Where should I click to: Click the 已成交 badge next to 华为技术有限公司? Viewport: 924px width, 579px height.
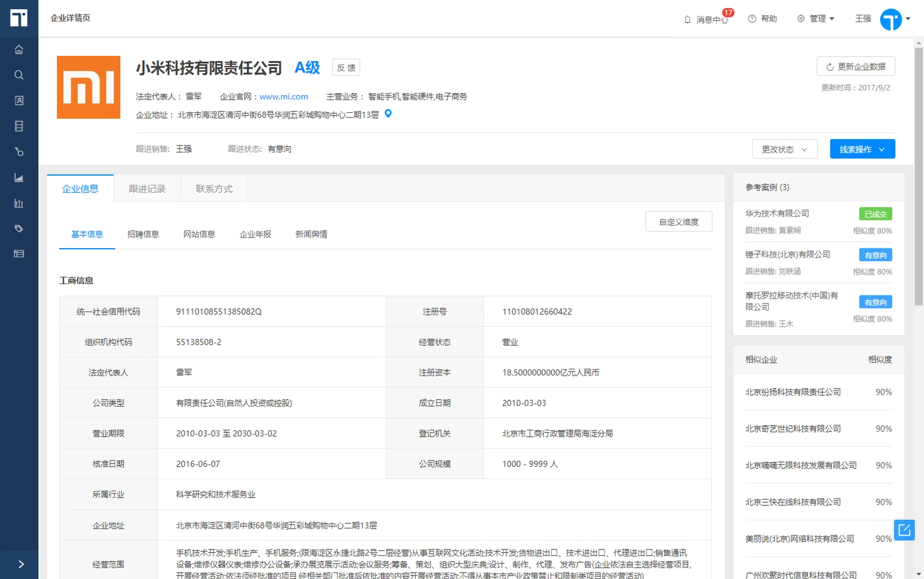[x=875, y=213]
